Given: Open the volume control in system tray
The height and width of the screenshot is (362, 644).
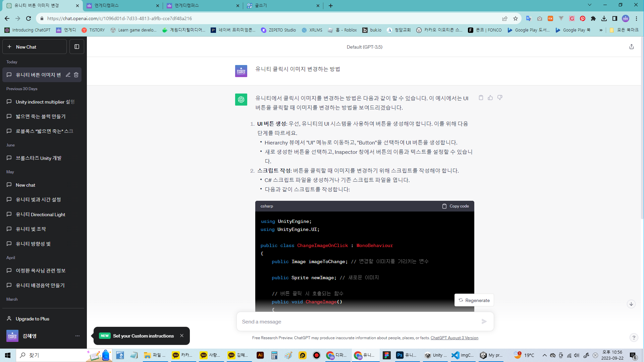Looking at the screenshot, I should pos(577,355).
